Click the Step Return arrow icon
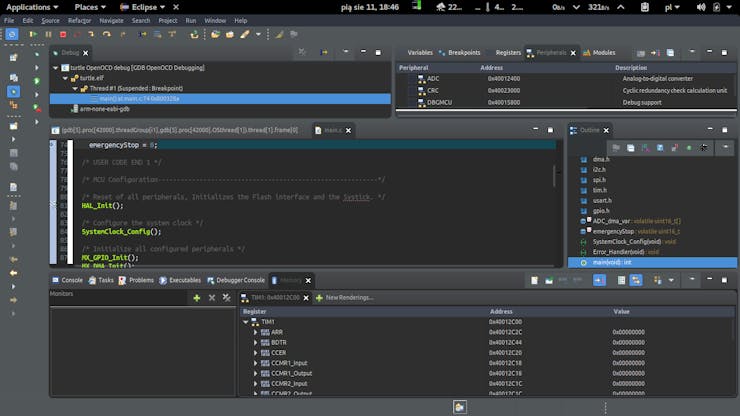This screenshot has width=740, height=416. (123, 34)
